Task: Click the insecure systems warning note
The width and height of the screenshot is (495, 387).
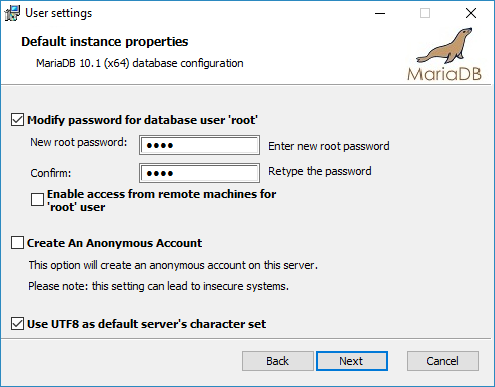Action: (158, 286)
